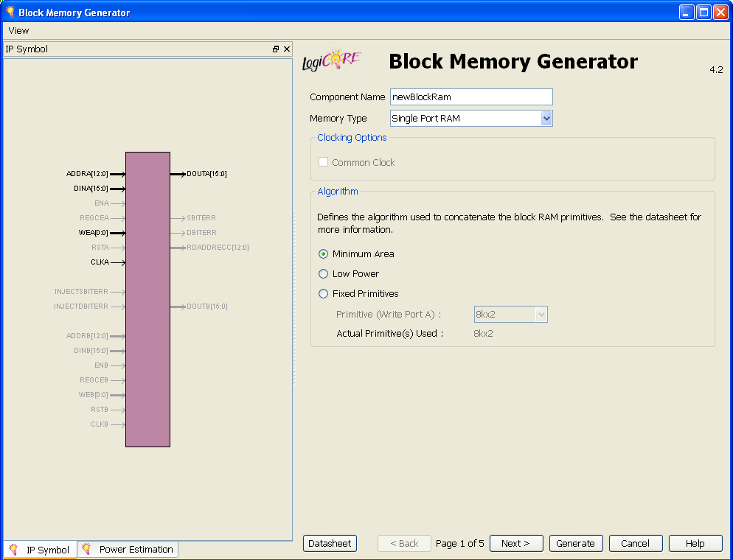Click the purple block symbol body

click(x=147, y=299)
